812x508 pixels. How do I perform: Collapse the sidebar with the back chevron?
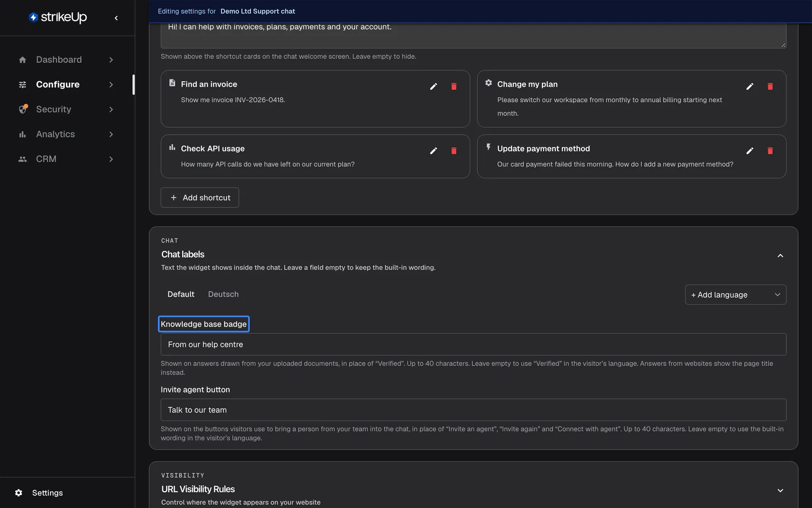[116, 18]
